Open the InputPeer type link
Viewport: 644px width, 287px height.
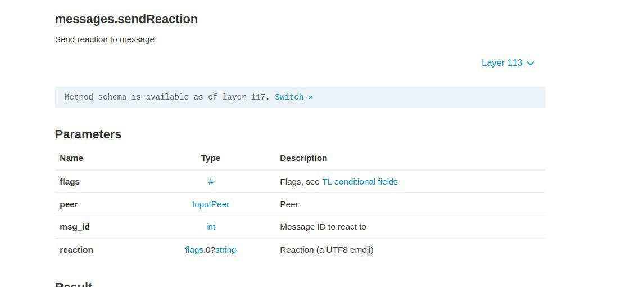tap(211, 204)
